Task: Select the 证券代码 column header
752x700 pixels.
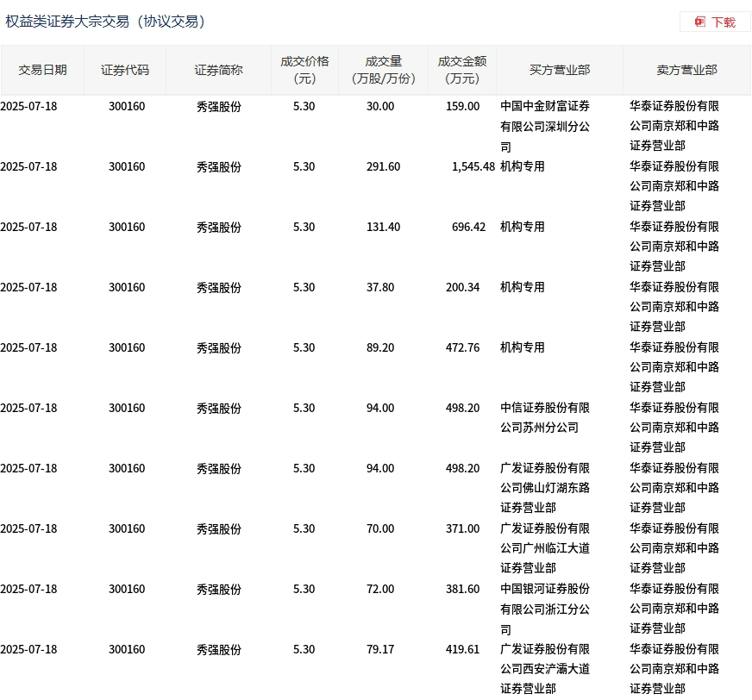Action: pyautogui.click(x=125, y=71)
